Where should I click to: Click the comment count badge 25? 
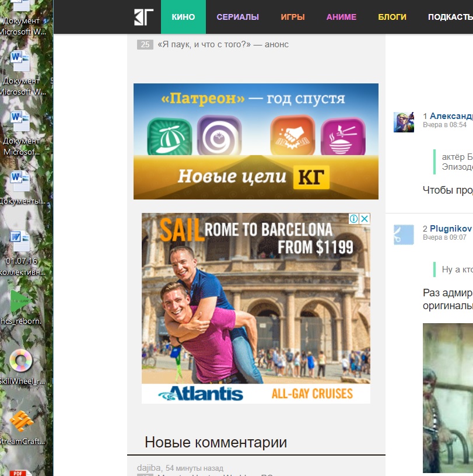point(145,44)
